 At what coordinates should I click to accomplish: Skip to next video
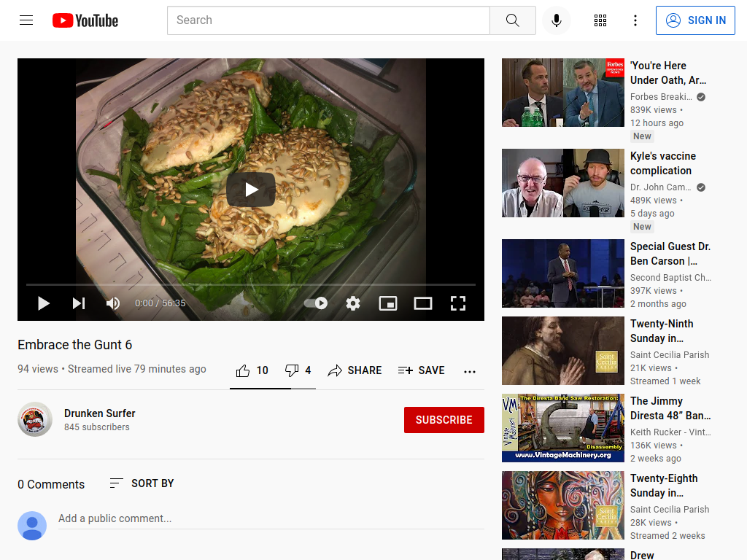click(x=79, y=303)
